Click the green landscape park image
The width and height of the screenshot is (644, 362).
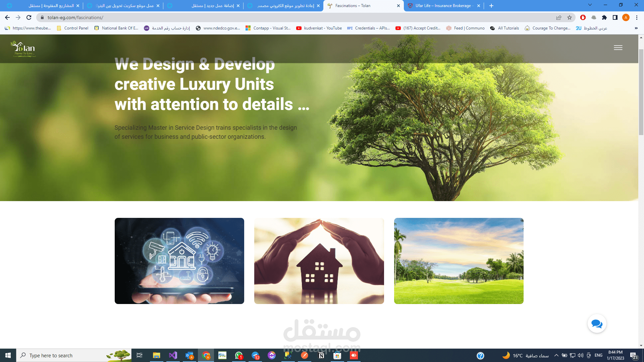point(459,261)
